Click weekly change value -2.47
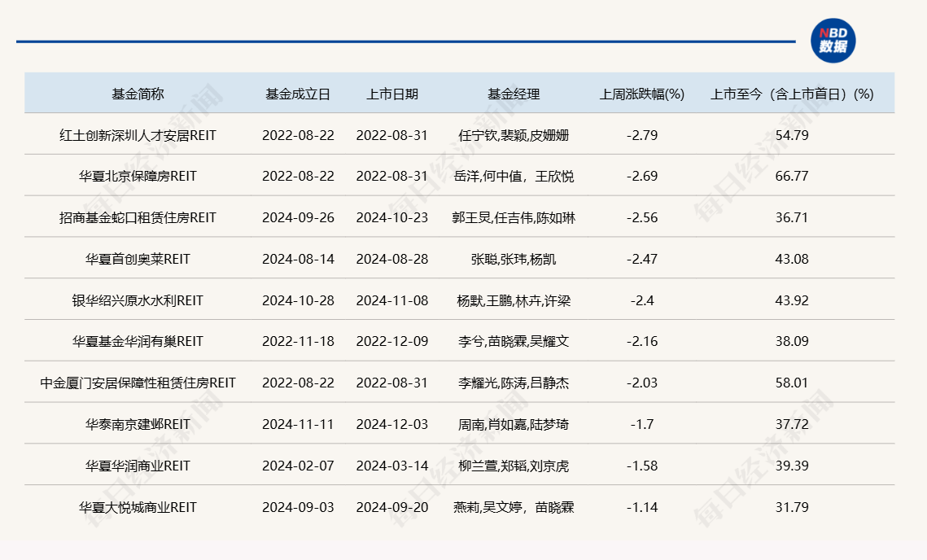 (642, 259)
